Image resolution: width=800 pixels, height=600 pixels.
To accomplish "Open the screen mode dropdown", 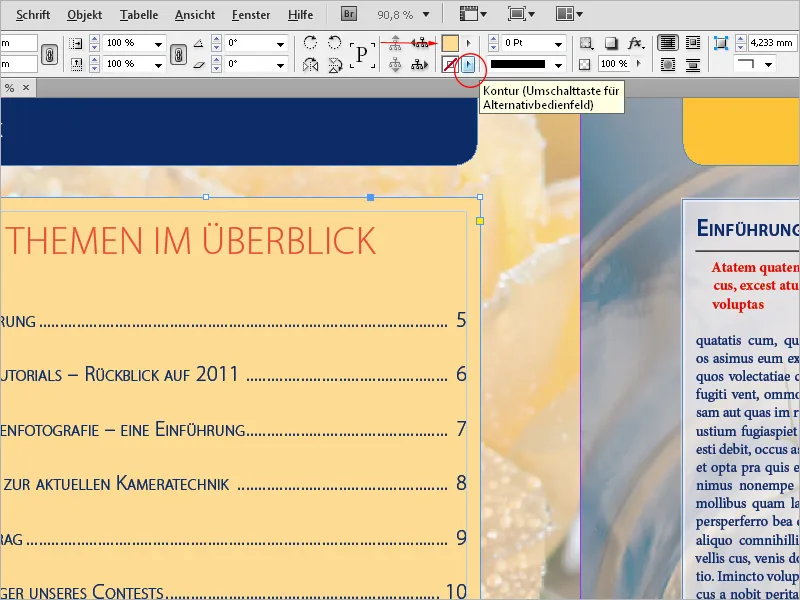I will coord(520,14).
